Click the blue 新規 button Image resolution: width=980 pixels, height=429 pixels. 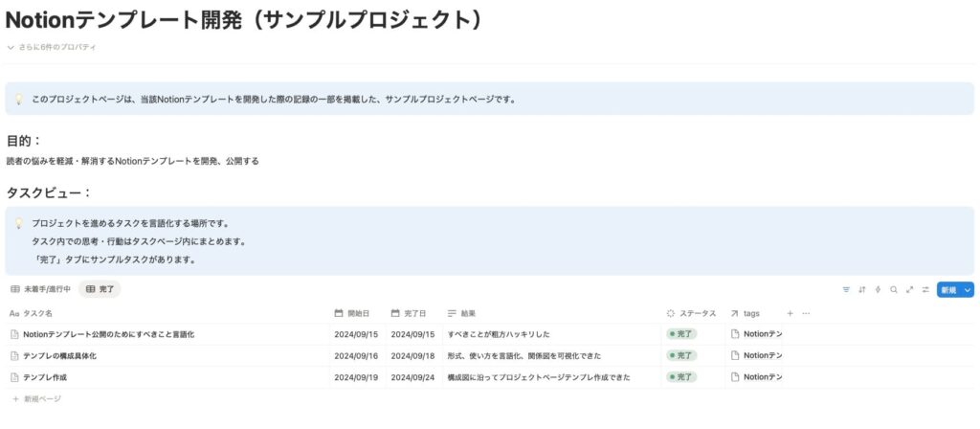pos(948,289)
